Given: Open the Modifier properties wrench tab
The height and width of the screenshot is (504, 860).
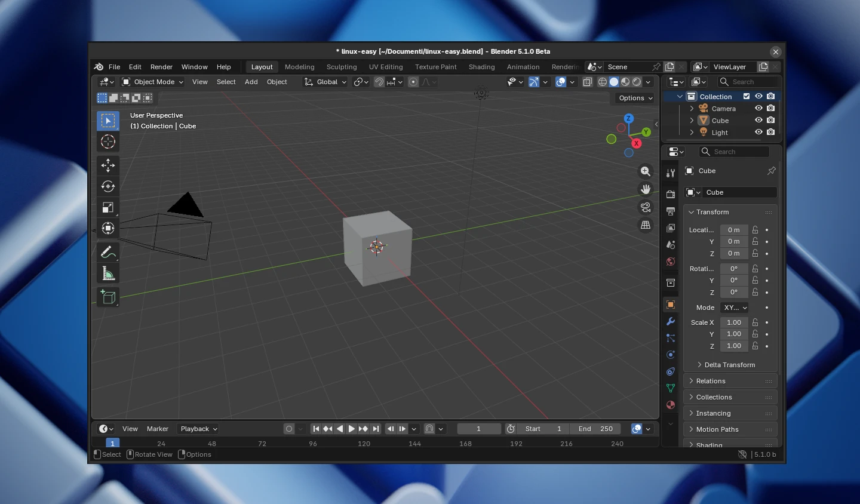Looking at the screenshot, I should tap(670, 322).
